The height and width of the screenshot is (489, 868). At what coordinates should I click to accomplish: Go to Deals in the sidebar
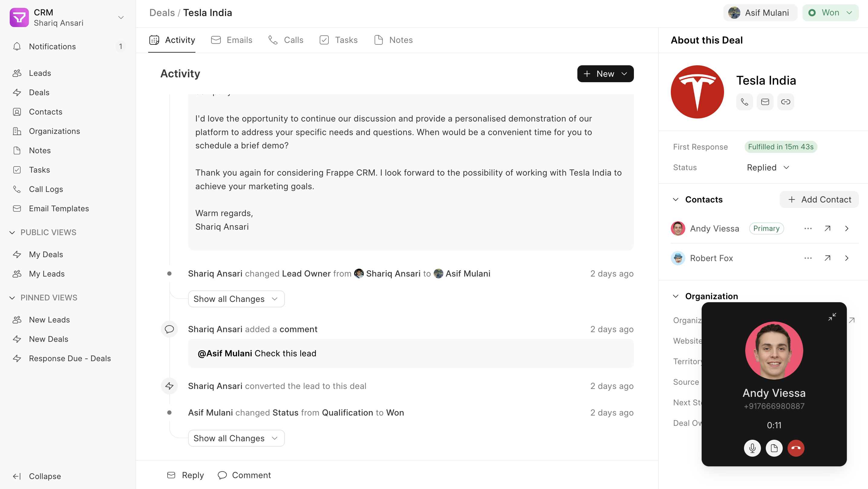pyautogui.click(x=68, y=92)
